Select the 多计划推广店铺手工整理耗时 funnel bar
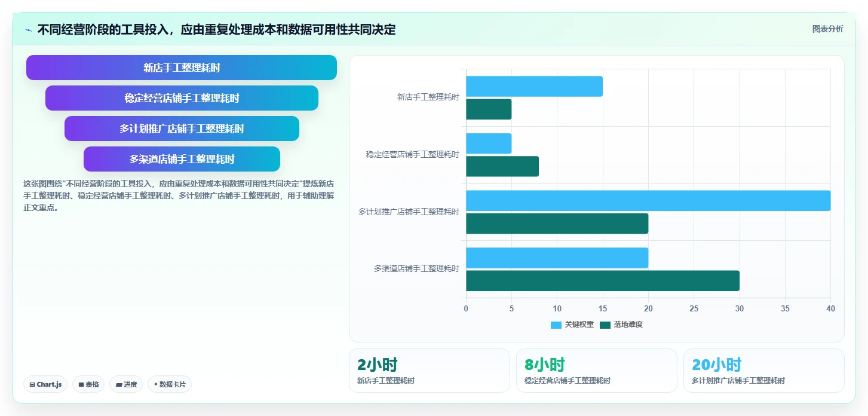The width and height of the screenshot is (868, 416). point(182,129)
